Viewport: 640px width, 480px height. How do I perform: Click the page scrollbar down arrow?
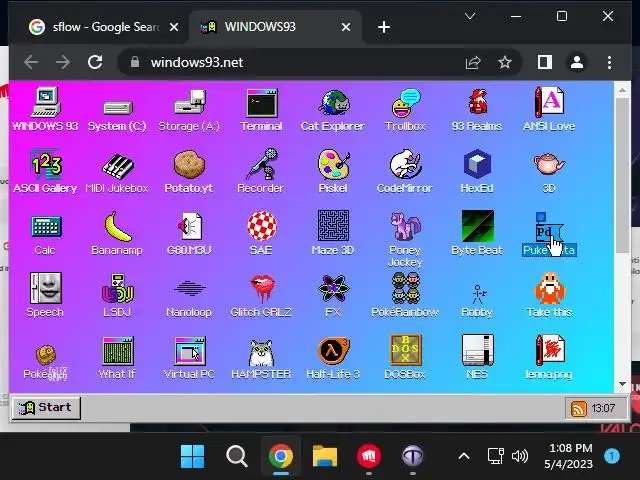pos(622,384)
